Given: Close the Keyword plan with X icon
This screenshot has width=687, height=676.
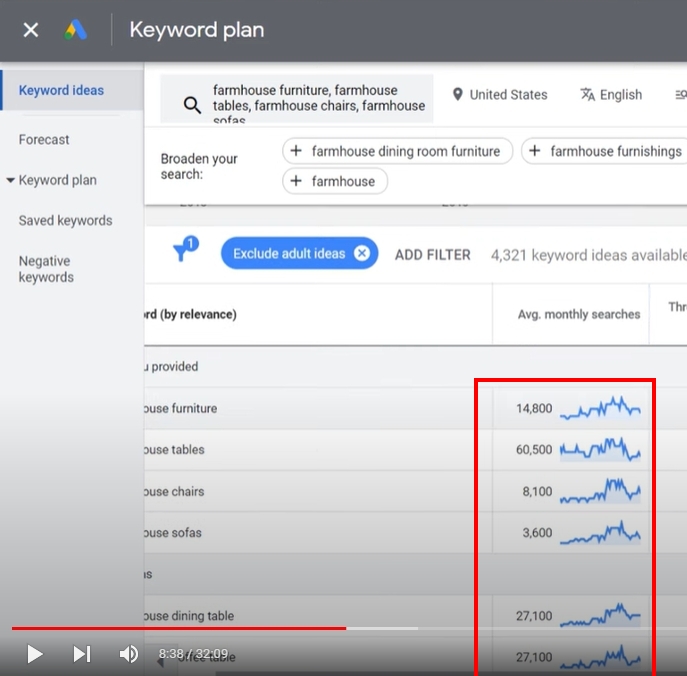Looking at the screenshot, I should pyautogui.click(x=31, y=30).
